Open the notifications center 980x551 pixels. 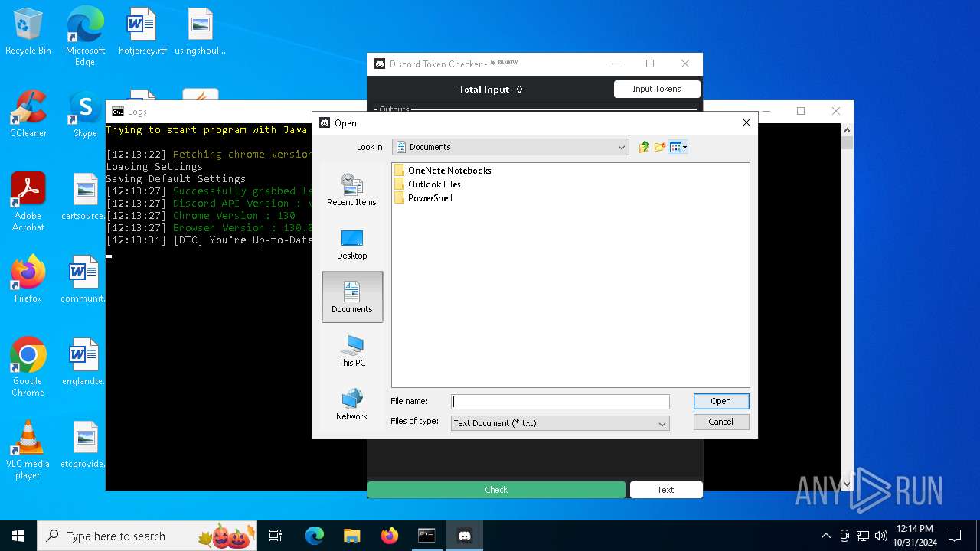click(955, 536)
